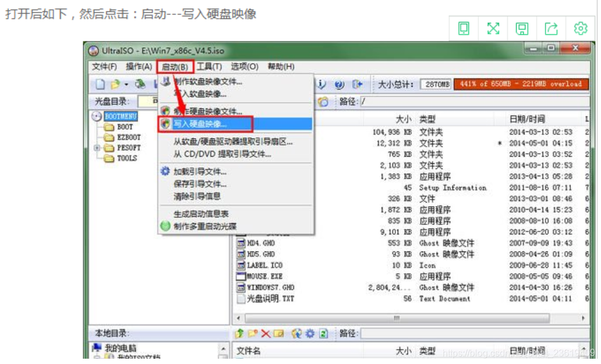The image size is (601, 364).
Task: Click the lower 路径 path input field
Action: click(x=474, y=334)
